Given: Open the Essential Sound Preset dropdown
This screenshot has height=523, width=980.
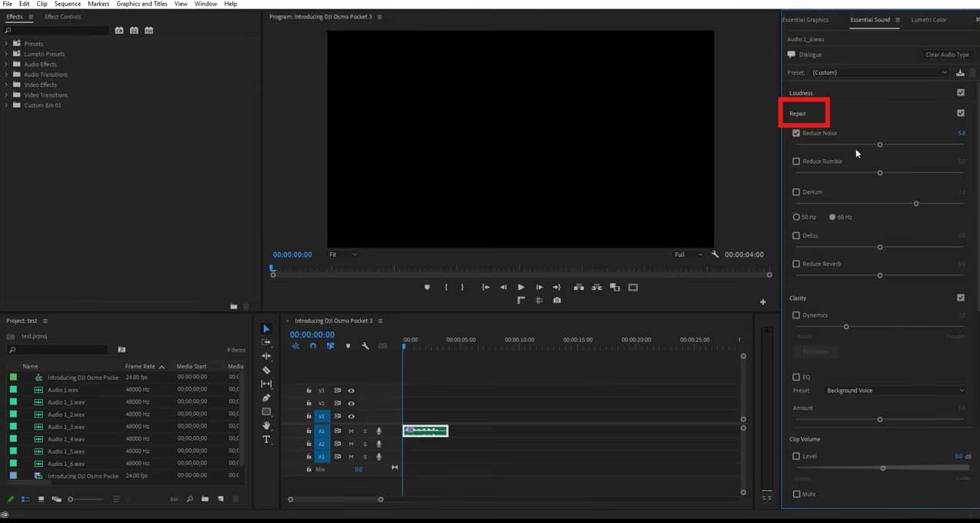Looking at the screenshot, I should 880,73.
